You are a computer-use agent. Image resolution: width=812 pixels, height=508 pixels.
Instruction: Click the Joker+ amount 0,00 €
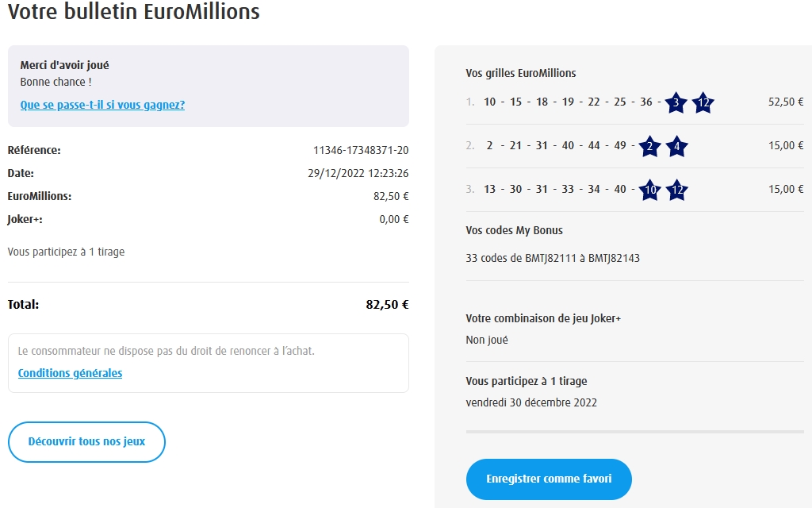coord(393,219)
